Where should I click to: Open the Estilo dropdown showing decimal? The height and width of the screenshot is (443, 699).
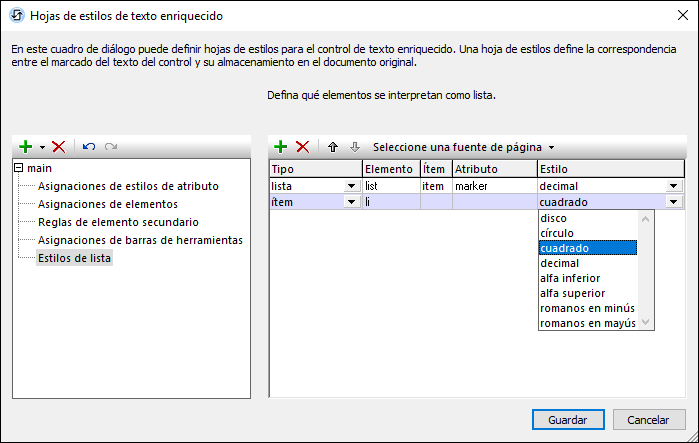[x=674, y=186]
